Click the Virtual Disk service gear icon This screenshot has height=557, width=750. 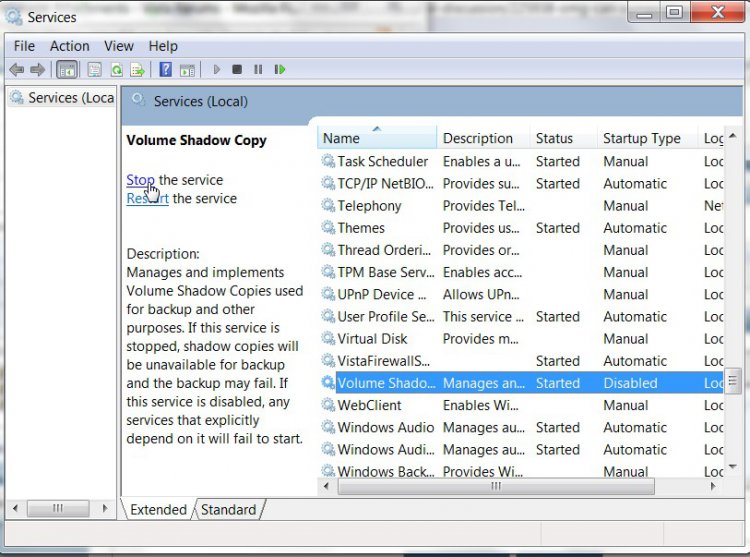[328, 339]
